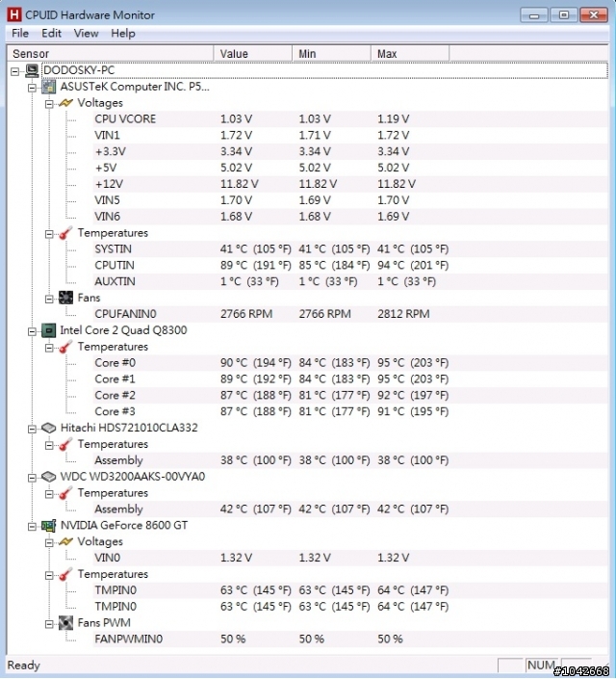Screen dimensions: 616x679
Task: Select the CPUTIN temperature row
Action: [349, 266]
